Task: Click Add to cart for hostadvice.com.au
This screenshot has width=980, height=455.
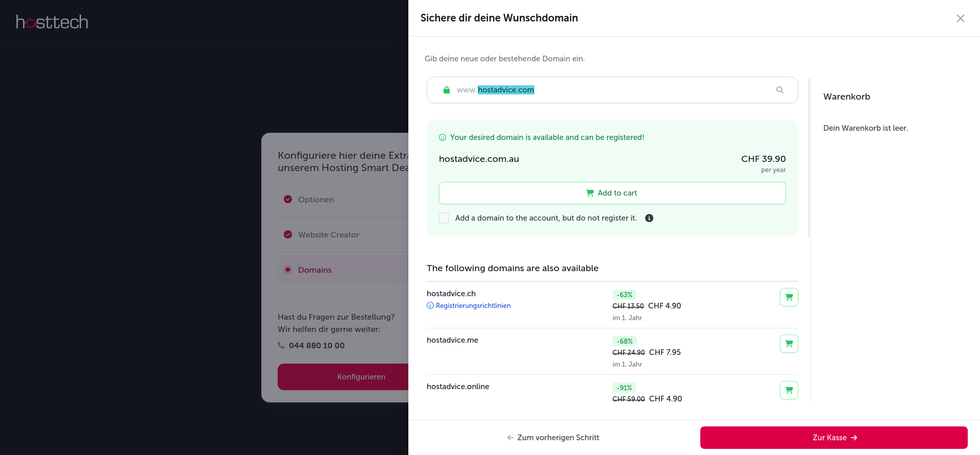Action: [x=612, y=193]
